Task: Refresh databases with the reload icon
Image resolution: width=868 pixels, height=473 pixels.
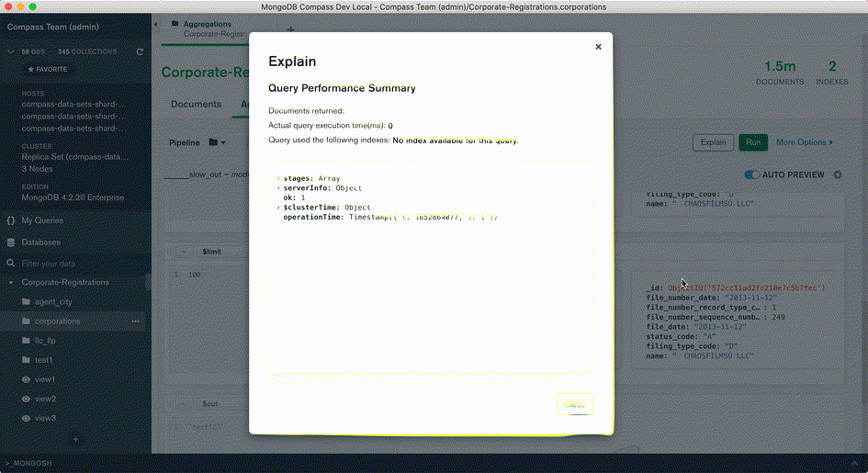Action: coord(140,51)
